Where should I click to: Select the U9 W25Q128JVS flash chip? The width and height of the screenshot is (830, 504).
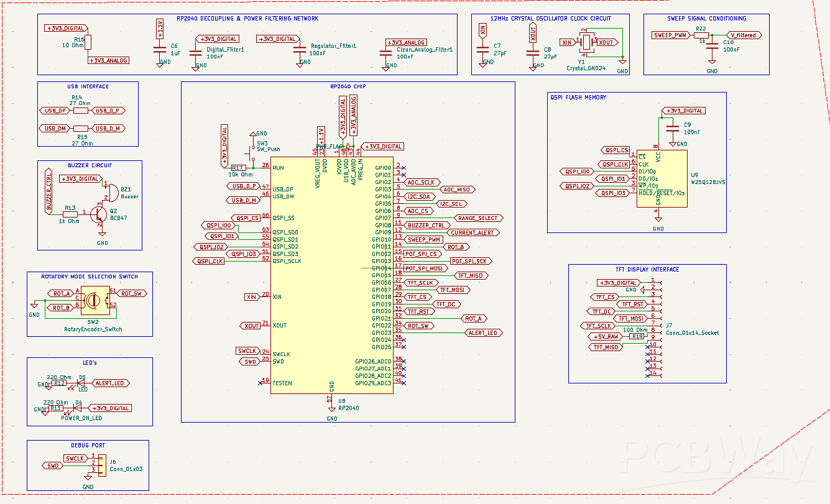coord(662,178)
